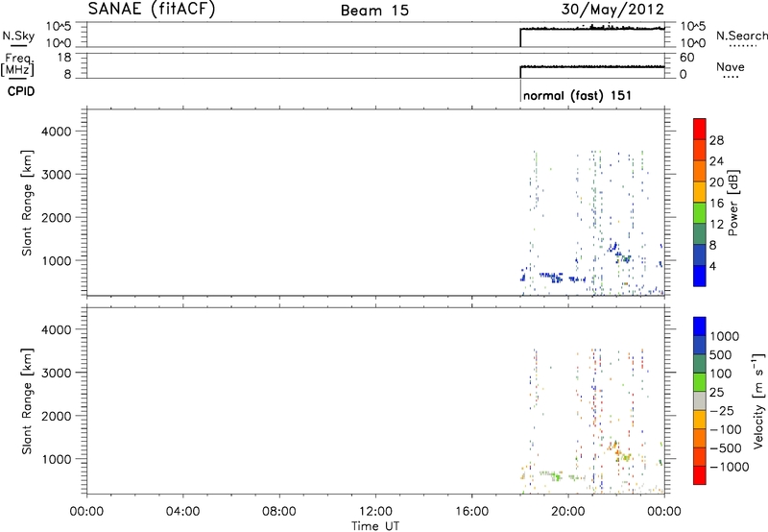
Task: Pick the dark green 8-12 dB segment
Action: pyautogui.click(x=700, y=234)
